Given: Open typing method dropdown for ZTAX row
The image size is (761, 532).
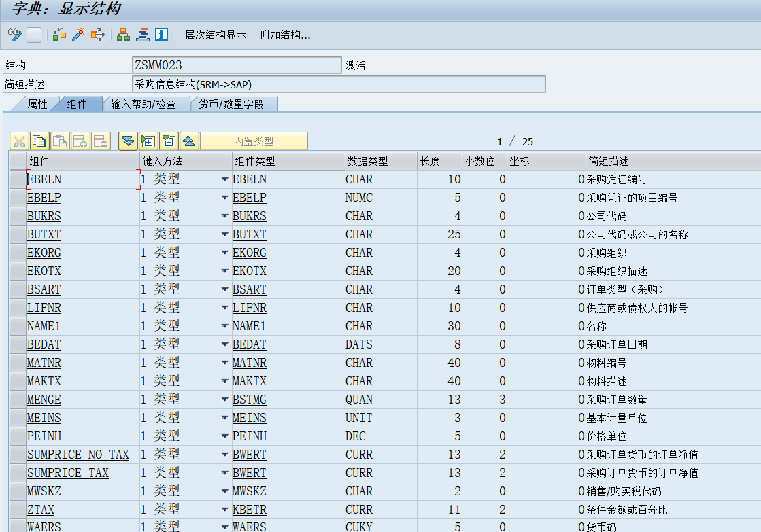Looking at the screenshot, I should (224, 510).
